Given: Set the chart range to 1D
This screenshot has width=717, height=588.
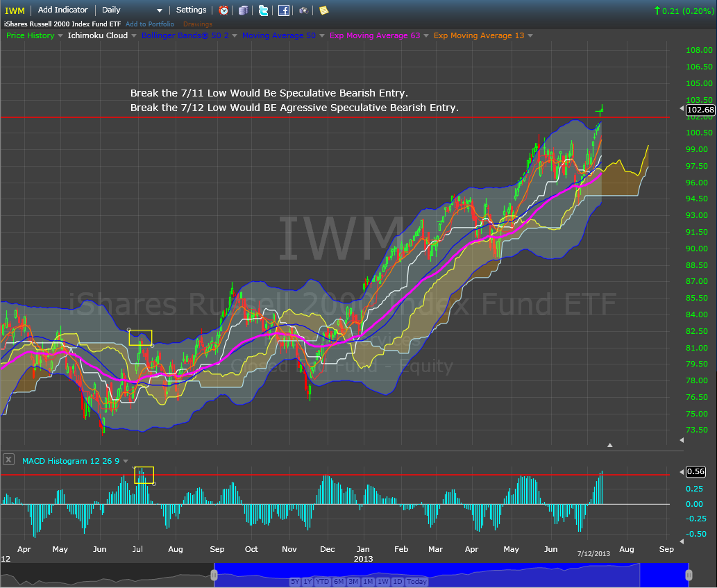Looking at the screenshot, I should (397, 582).
